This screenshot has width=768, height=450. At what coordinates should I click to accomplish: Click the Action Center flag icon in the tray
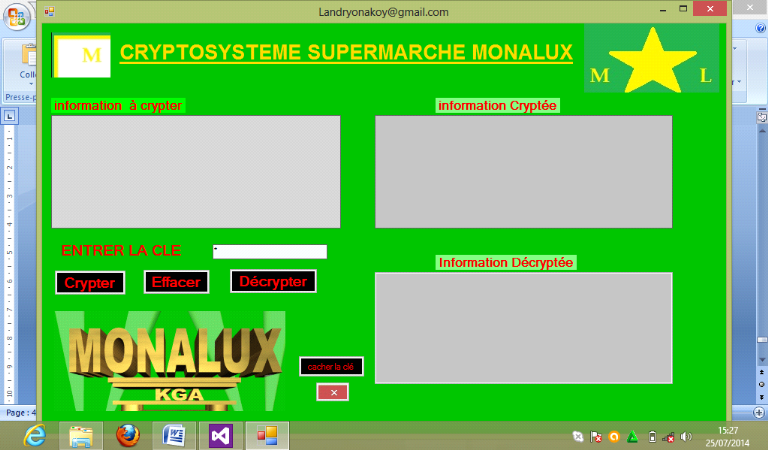pos(596,437)
